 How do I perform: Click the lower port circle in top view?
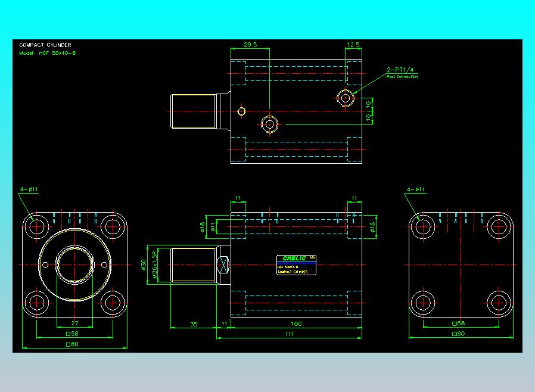pyautogui.click(x=269, y=125)
